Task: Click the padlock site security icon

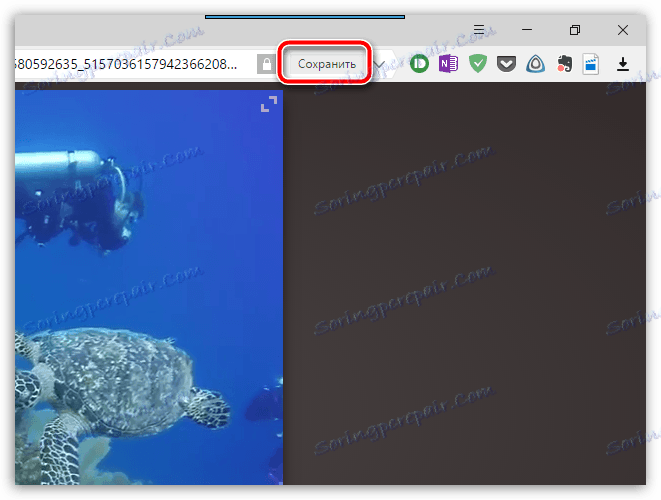Action: [x=266, y=64]
